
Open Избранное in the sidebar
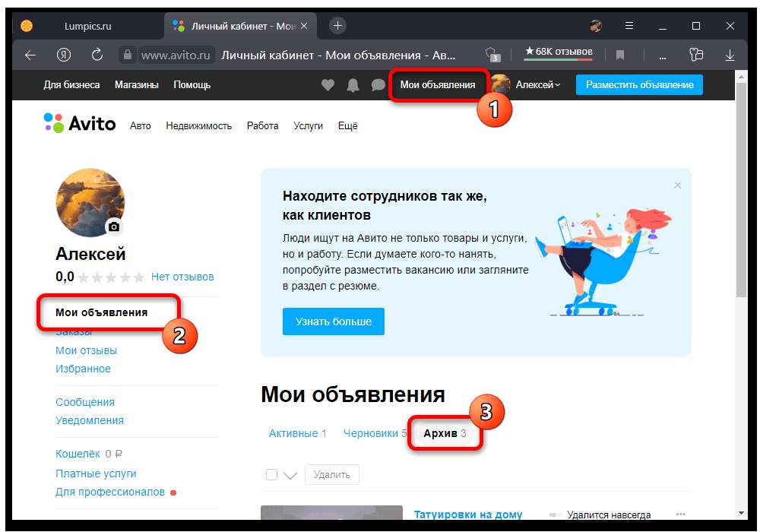point(83,369)
